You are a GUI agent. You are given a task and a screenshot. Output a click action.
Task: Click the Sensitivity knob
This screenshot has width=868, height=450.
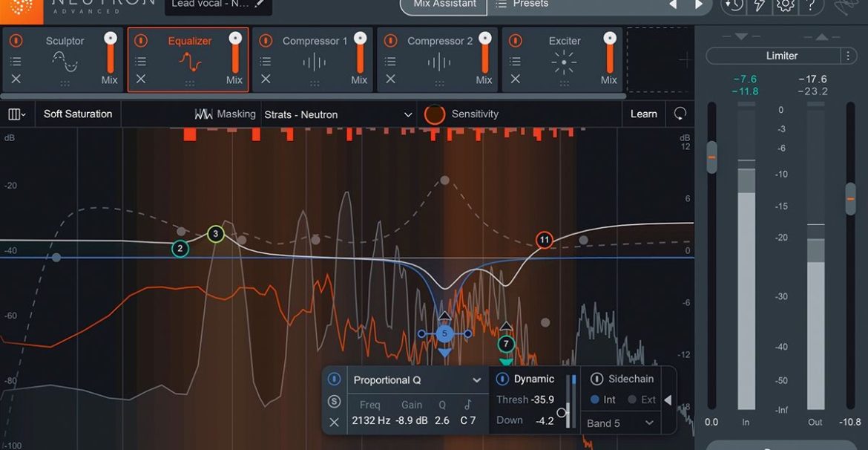tap(435, 114)
